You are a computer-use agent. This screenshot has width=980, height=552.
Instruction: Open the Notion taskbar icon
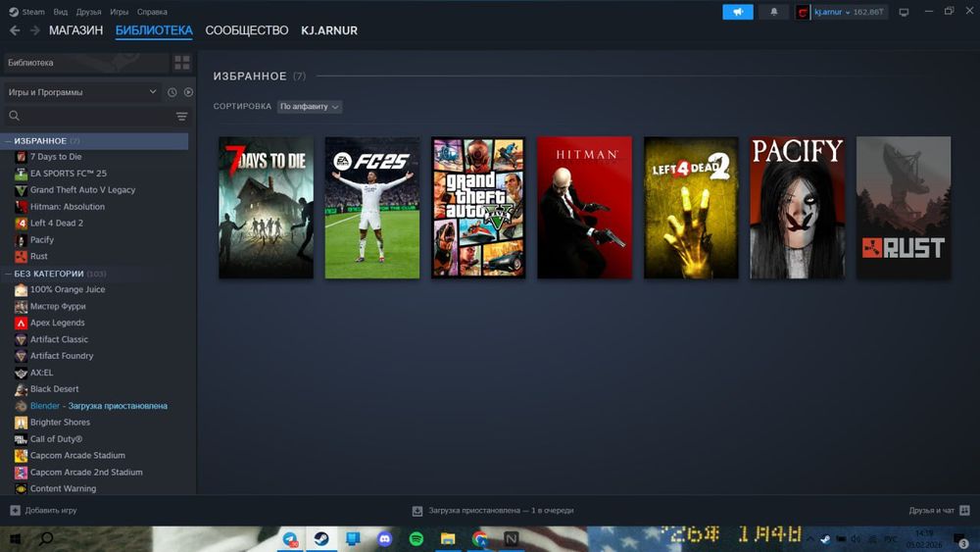pyautogui.click(x=512, y=539)
